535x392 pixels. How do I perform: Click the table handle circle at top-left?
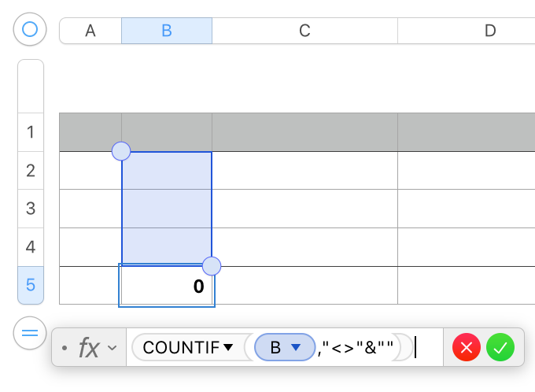pos(30,30)
